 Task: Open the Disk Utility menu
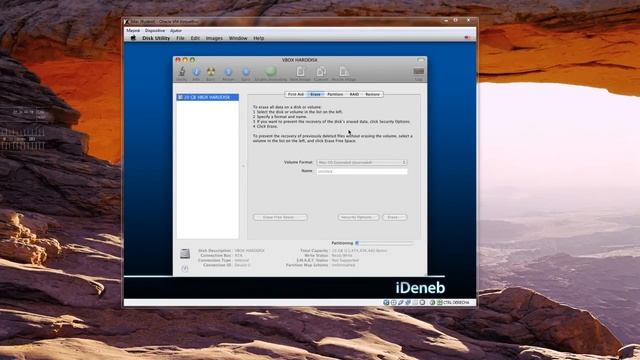[x=156, y=38]
